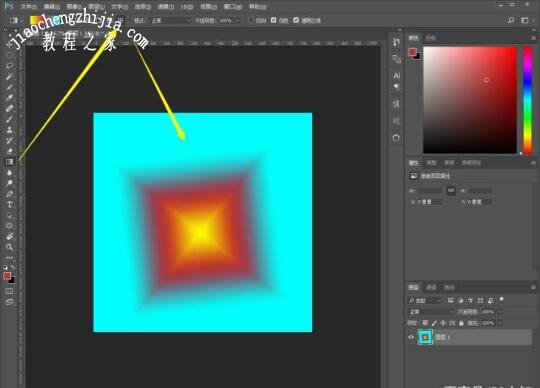540x388 pixels.
Task: Select the Path Selection tool
Action: coord(9,216)
